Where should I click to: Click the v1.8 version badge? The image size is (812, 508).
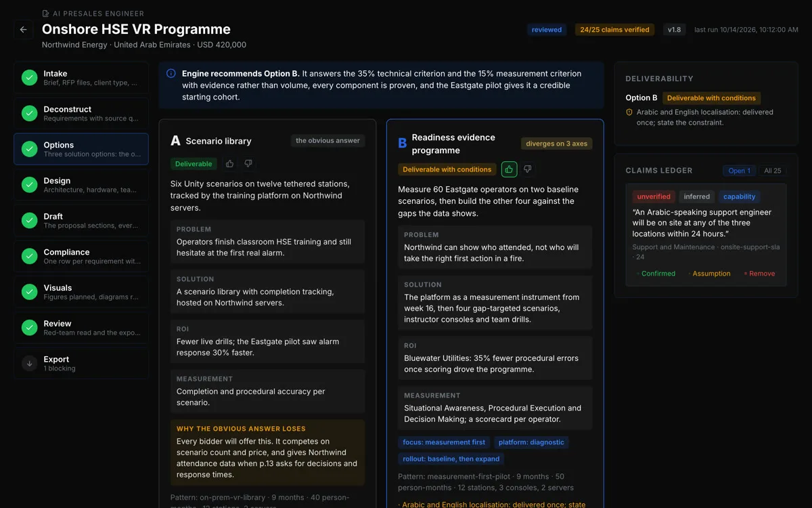coord(675,30)
